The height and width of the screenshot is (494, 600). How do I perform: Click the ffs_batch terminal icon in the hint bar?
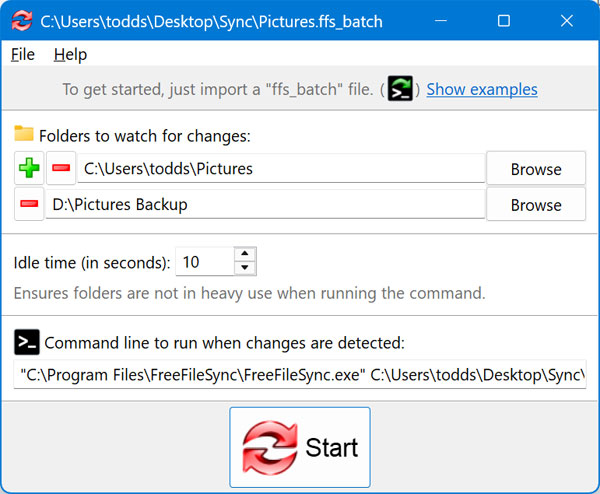[x=400, y=88]
